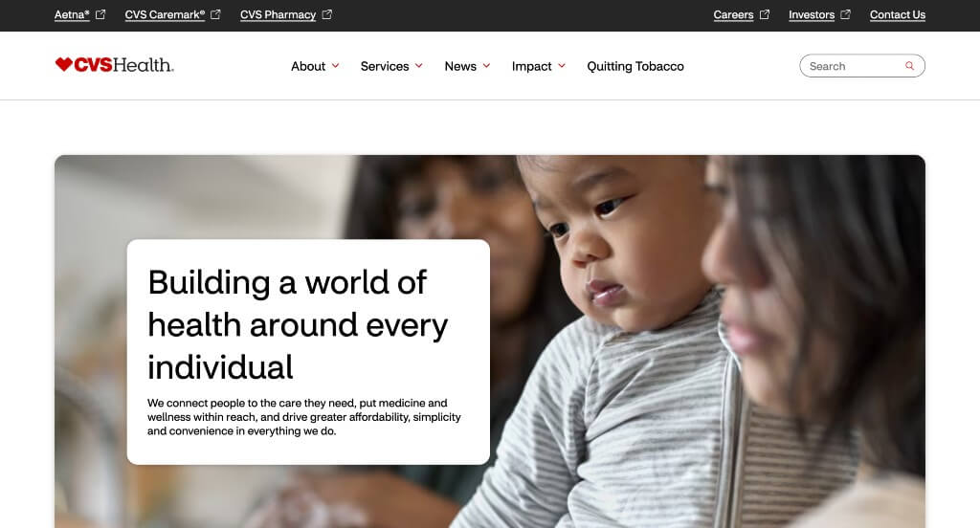Image resolution: width=980 pixels, height=528 pixels.
Task: Click external link icon next to Investors
Action: 846,14
